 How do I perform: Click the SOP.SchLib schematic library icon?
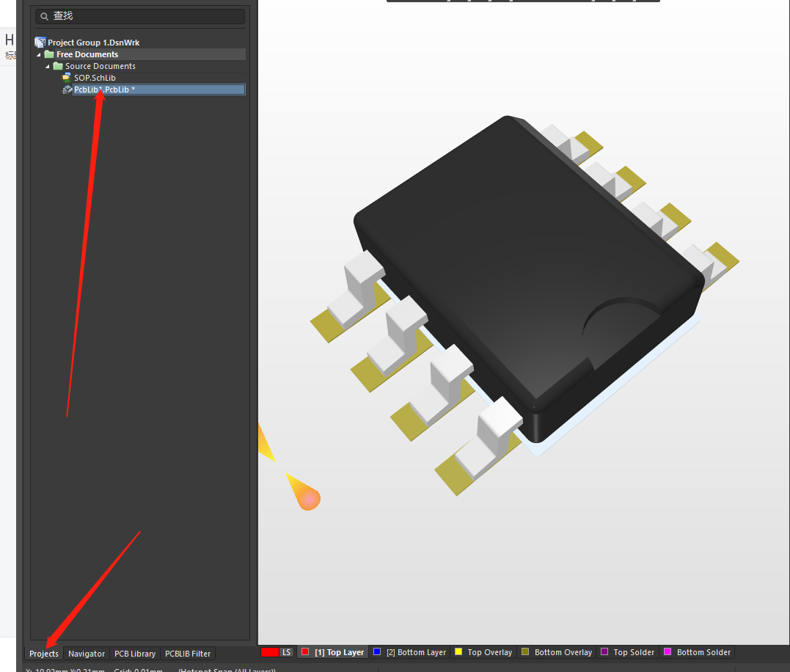click(x=67, y=77)
